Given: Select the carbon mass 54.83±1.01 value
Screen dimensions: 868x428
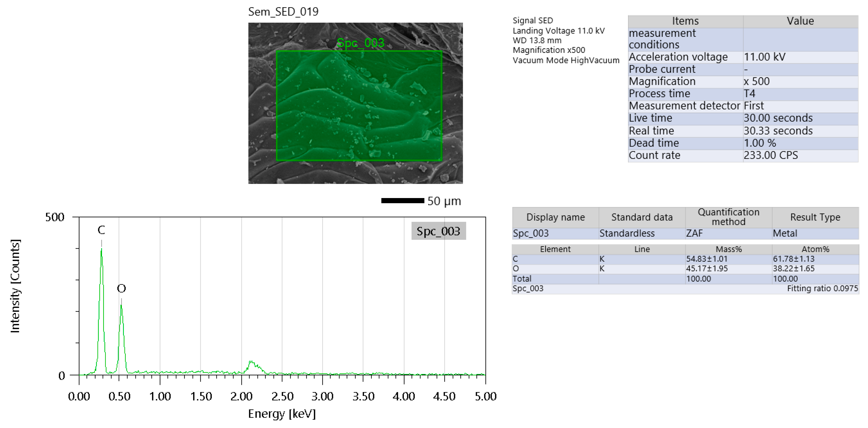Looking at the screenshot, I should click(x=706, y=259).
